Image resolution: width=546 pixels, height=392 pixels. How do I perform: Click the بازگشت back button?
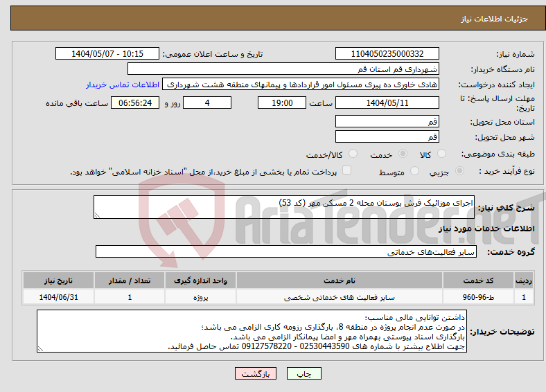pos(256,373)
